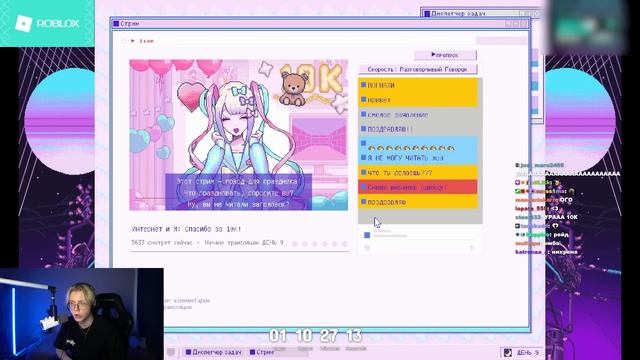Select the 'ПОЗДРАВЛЯЮ!!' comment
This screenshot has width=640, height=360.
(418, 129)
